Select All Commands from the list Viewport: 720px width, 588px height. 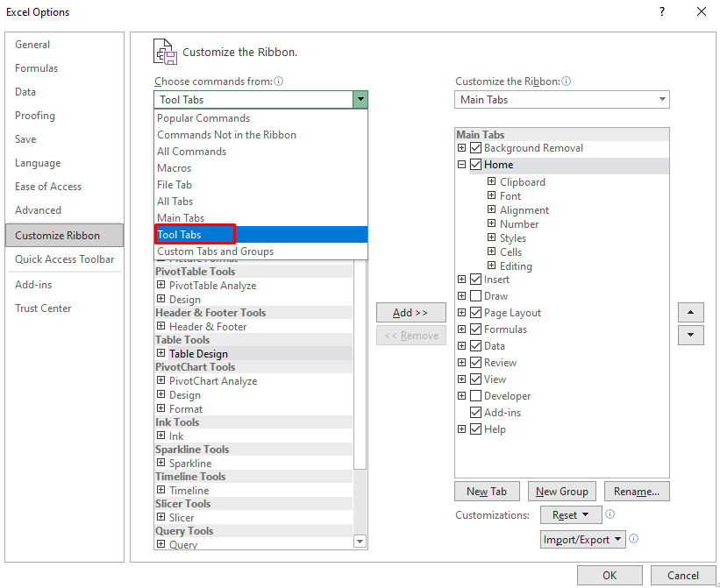click(x=260, y=152)
